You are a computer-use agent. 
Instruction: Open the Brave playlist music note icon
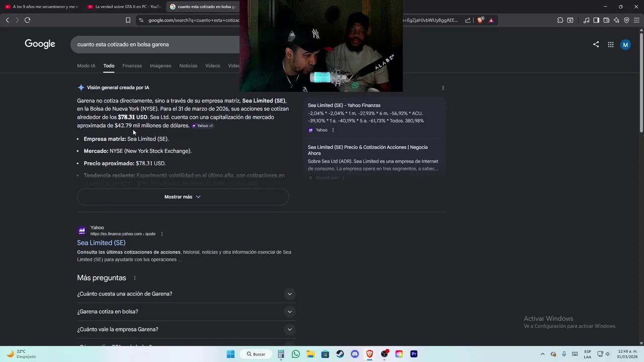tap(586, 20)
